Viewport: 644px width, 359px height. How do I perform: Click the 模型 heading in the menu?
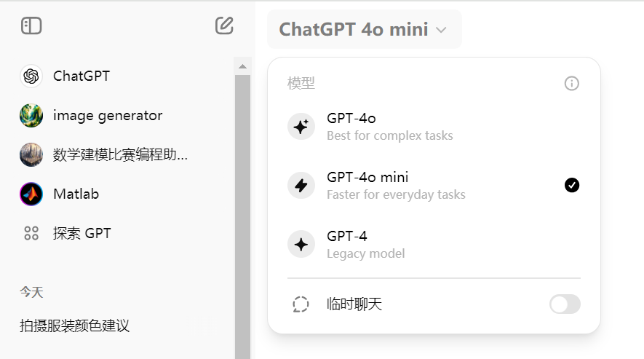tap(301, 84)
